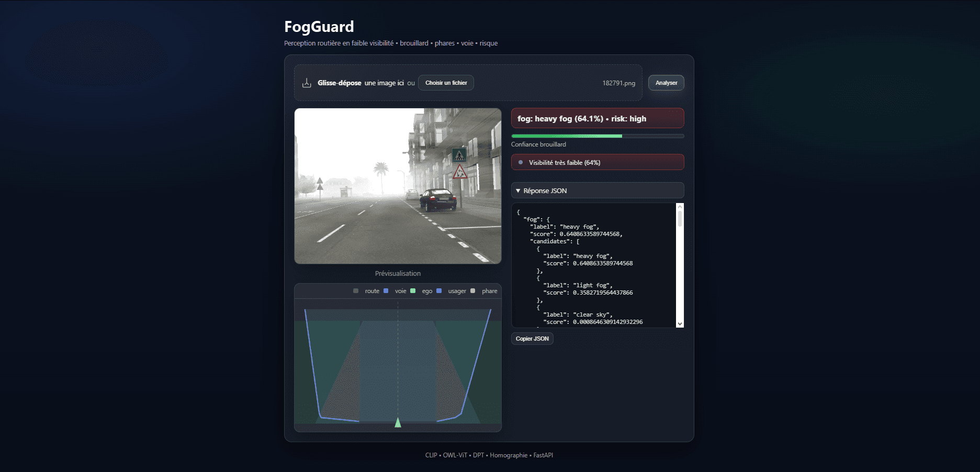
Task: Toggle the Visibilité très faible indicator
Action: click(597, 162)
